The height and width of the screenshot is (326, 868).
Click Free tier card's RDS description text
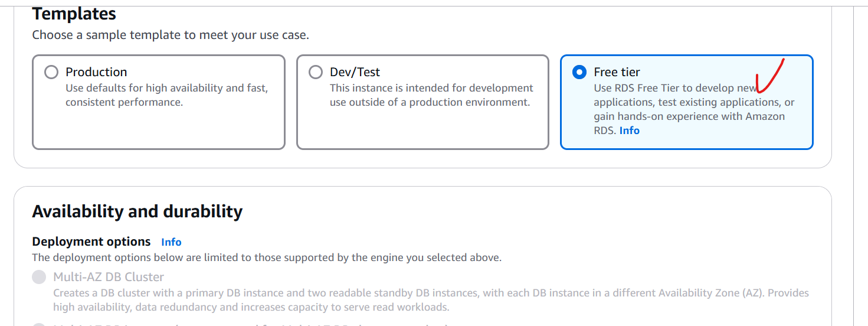tap(695, 109)
